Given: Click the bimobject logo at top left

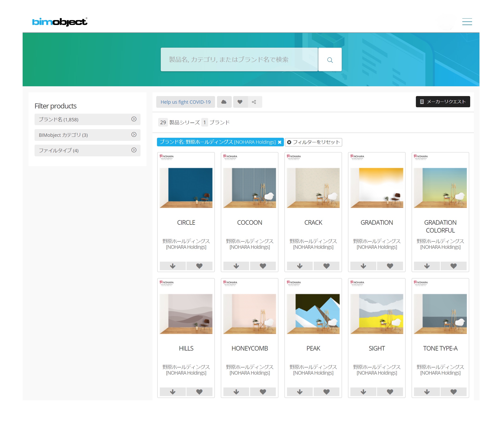Looking at the screenshot, I should coord(59,22).
